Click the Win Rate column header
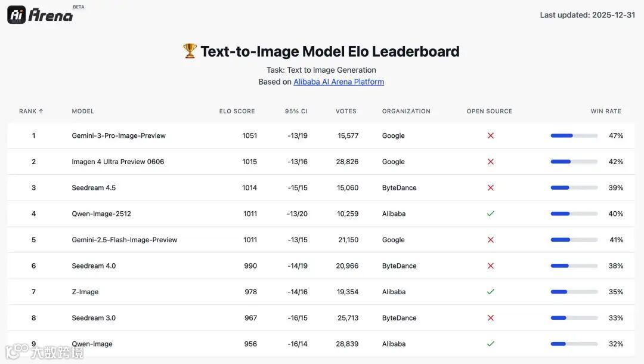 [x=605, y=111]
